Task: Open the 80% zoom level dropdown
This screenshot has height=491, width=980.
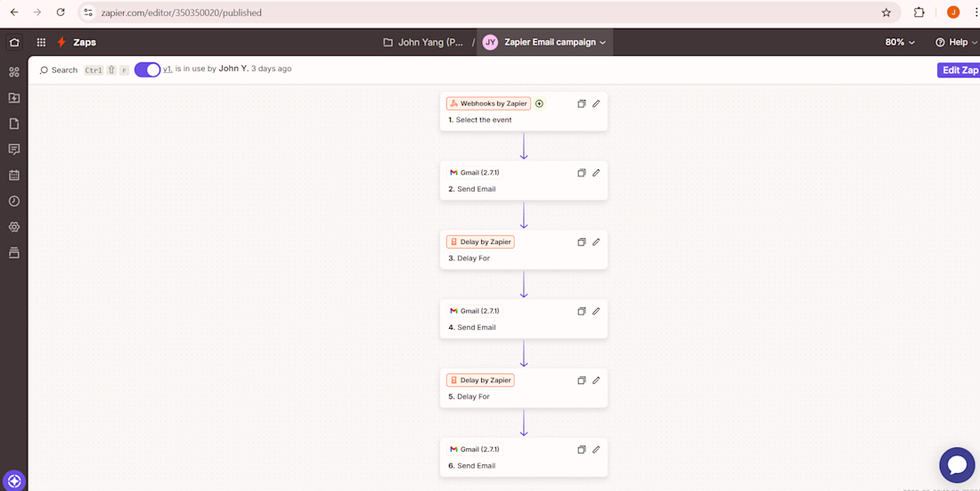Action: pos(900,43)
